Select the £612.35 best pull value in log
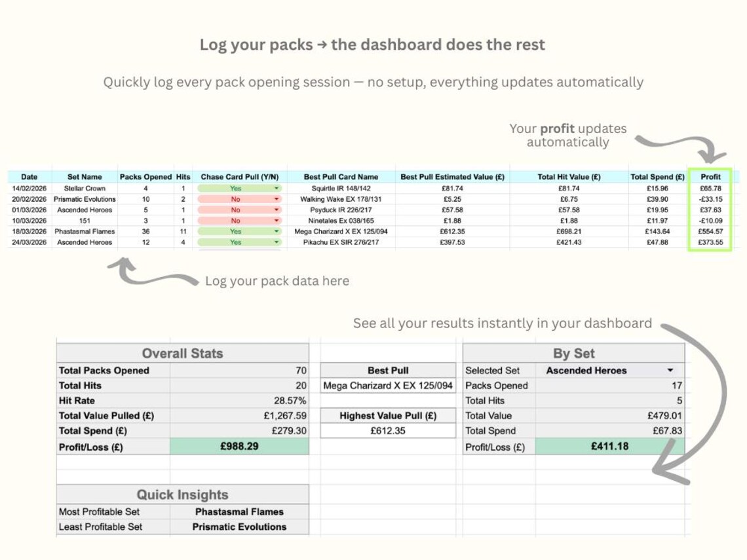This screenshot has width=747, height=560. point(452,231)
